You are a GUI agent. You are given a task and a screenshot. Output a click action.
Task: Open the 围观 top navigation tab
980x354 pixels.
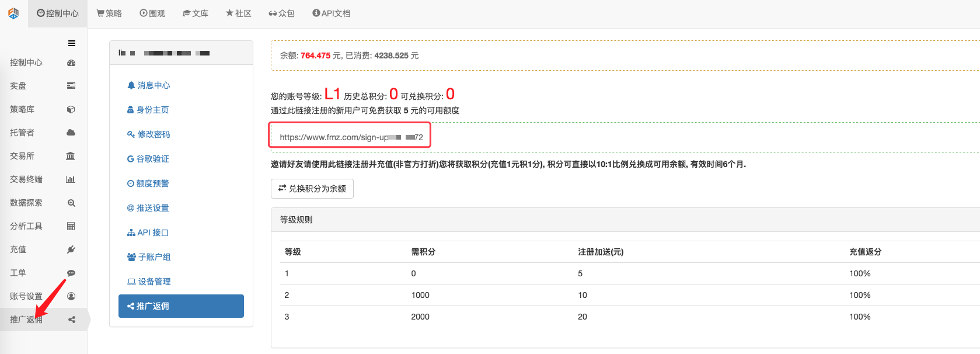point(152,13)
